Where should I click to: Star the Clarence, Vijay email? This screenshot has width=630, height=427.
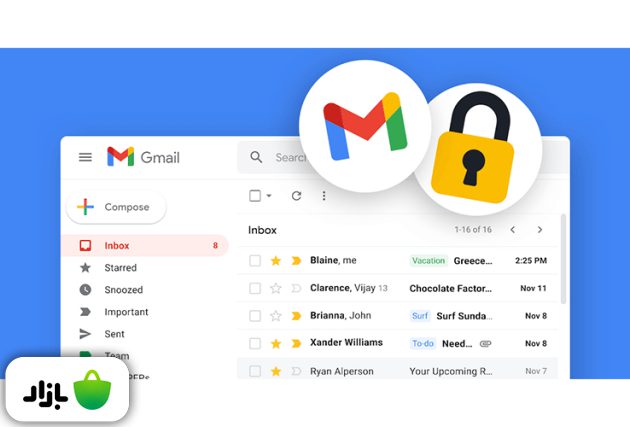[276, 288]
